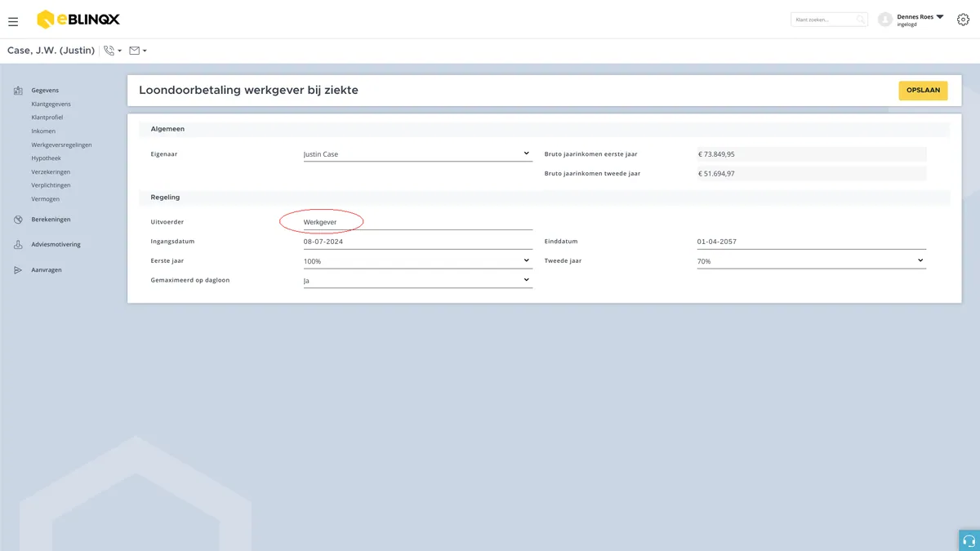
Task: Open the Eerste jaar percentage dropdown
Action: tap(417, 261)
